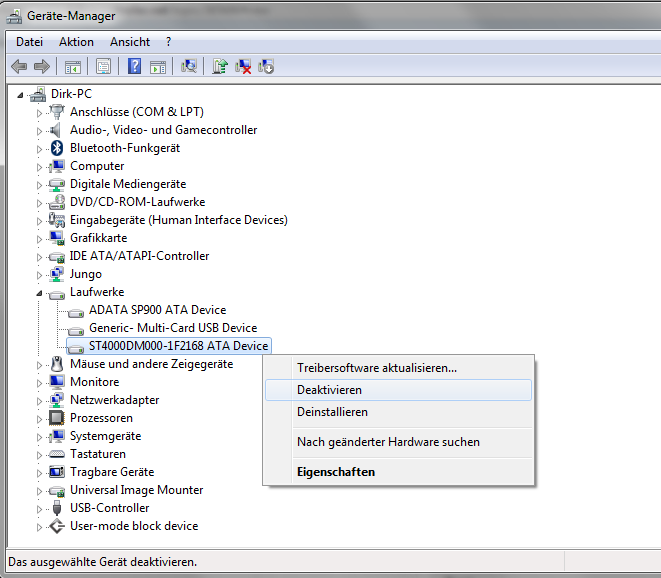
Task: Click the USB-Controller plug icon
Action: click(57, 508)
